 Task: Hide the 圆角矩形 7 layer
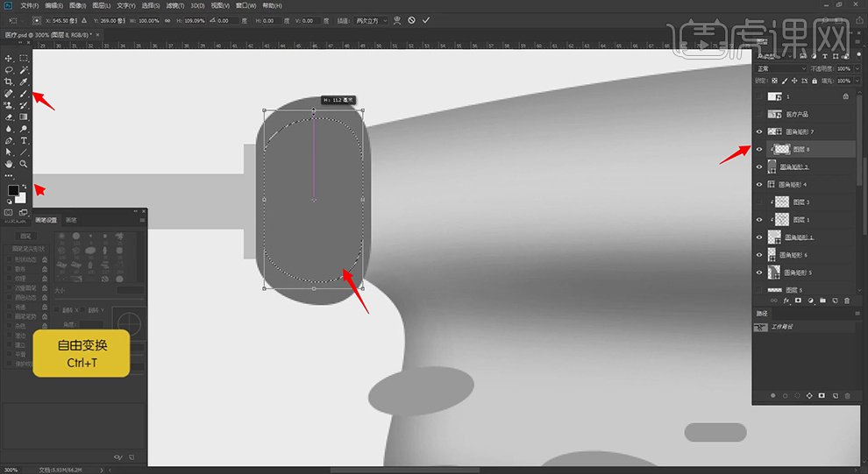tap(759, 131)
